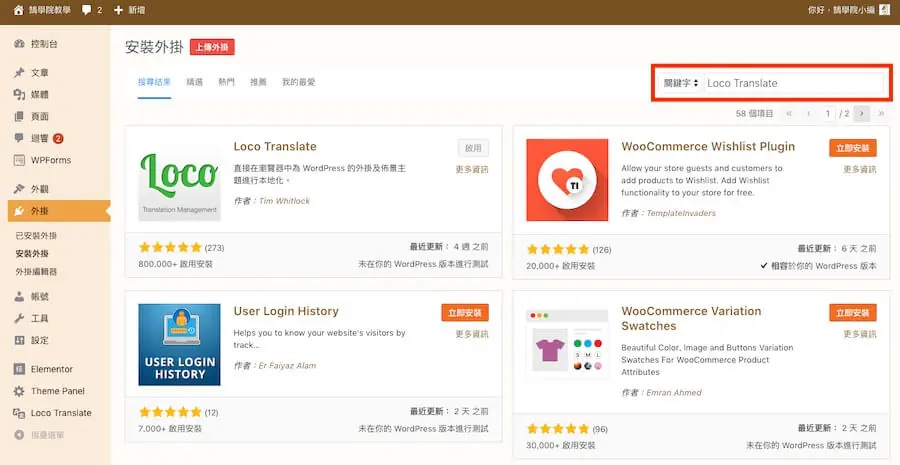The height and width of the screenshot is (465, 900).
Task: Open 更多資訊 for User Login History
Action: click(472, 334)
